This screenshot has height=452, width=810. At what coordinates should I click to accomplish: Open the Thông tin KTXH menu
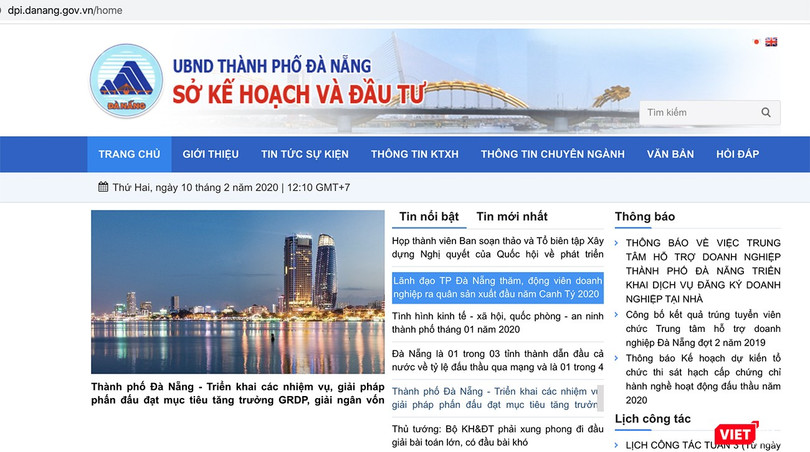[x=414, y=154]
